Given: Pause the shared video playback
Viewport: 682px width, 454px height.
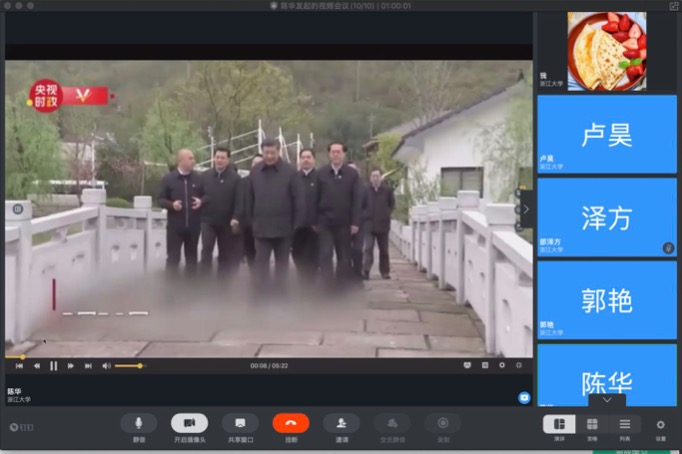Looking at the screenshot, I should point(53,366).
